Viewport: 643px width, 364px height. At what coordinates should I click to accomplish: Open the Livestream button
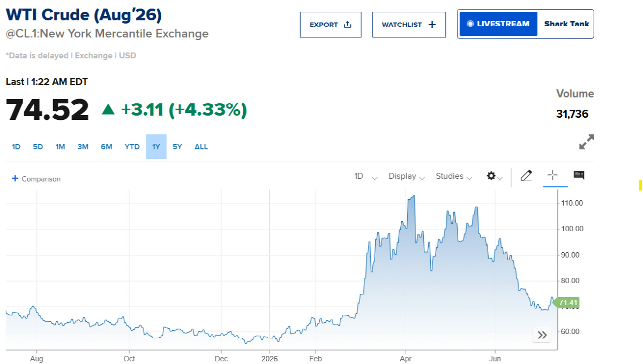(498, 24)
